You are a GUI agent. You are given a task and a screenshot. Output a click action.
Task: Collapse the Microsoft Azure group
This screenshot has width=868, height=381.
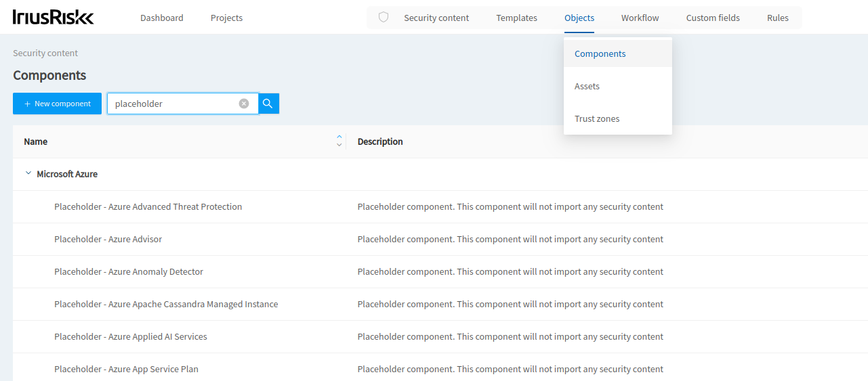point(28,174)
